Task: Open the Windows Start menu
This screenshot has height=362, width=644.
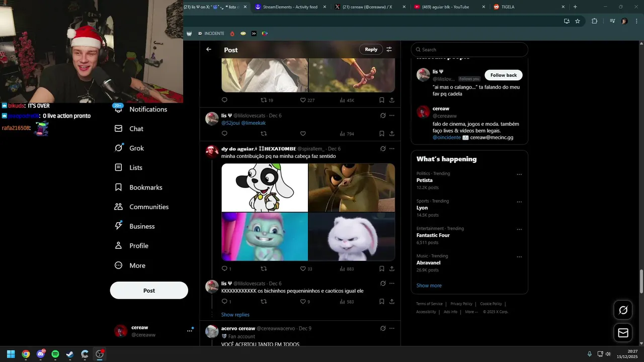Action: 11,354
